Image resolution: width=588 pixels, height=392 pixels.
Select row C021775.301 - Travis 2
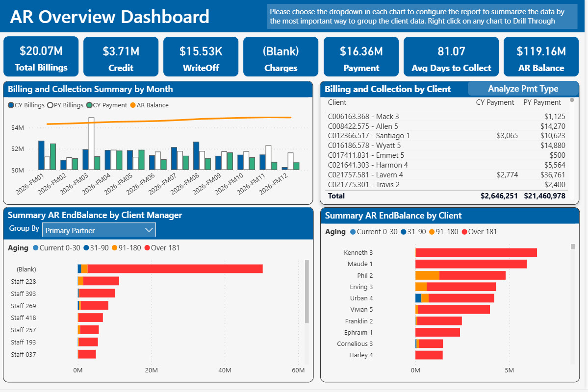pyautogui.click(x=446, y=184)
